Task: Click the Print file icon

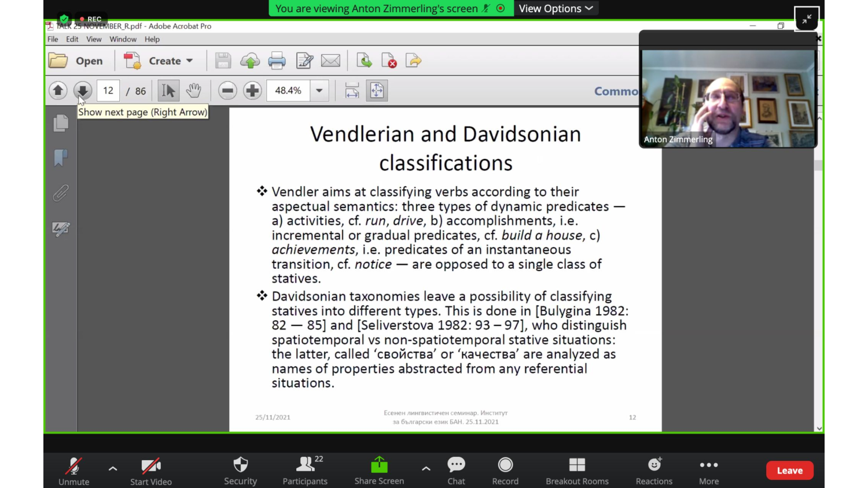Action: point(277,61)
